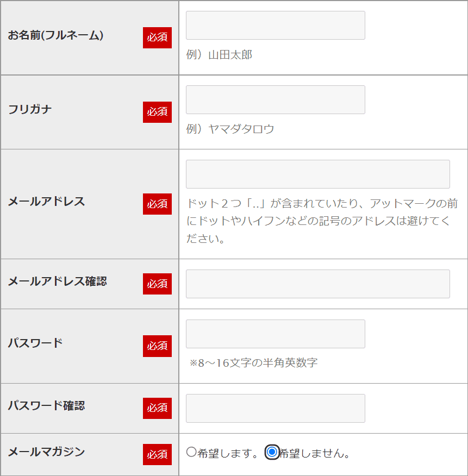Image resolution: width=468 pixels, height=476 pixels.
Task: Click the example text 例）山田太郎
Action: coord(219,55)
